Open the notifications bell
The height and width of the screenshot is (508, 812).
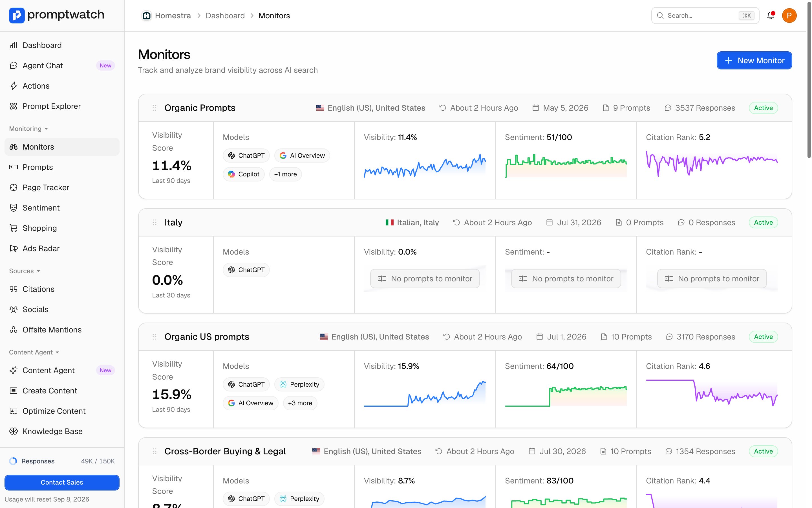point(771,16)
